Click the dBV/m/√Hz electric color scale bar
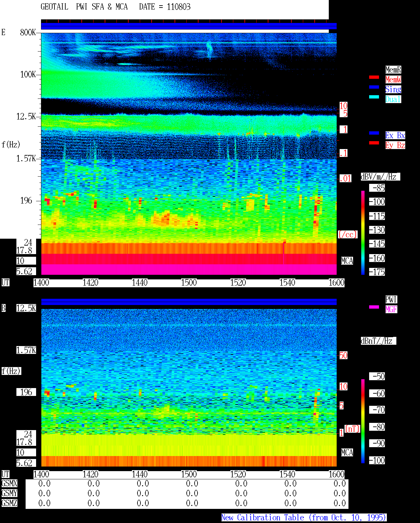Image resolution: width=420 pixels, height=523 pixels. tap(363, 232)
